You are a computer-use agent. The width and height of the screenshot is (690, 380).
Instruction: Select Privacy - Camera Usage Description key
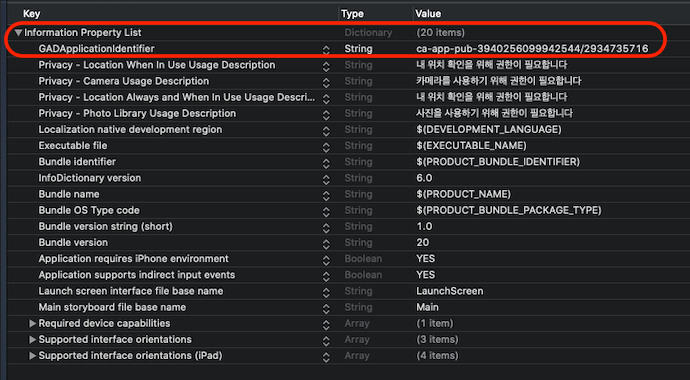124,81
